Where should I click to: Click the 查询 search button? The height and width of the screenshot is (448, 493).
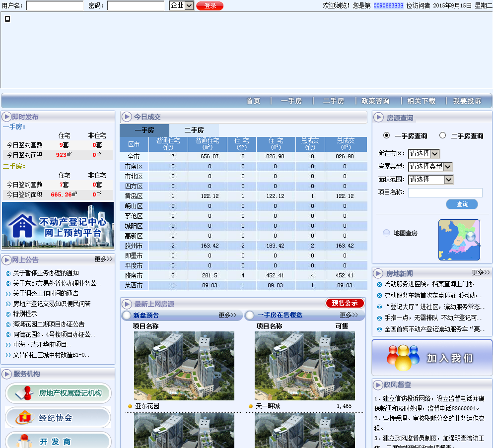pyautogui.click(x=462, y=204)
